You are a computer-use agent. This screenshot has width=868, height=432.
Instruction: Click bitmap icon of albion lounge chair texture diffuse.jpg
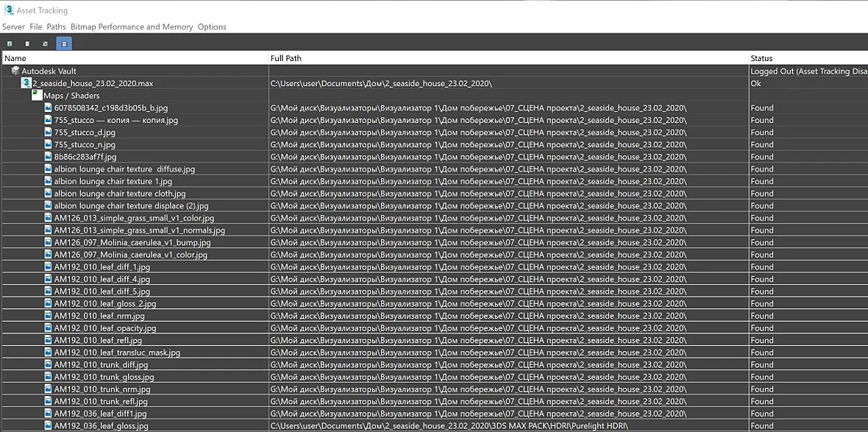point(49,169)
